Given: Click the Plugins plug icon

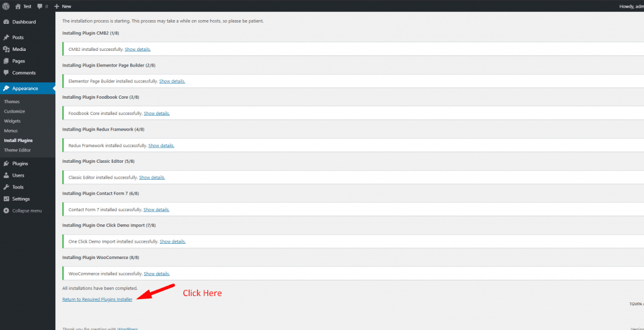Looking at the screenshot, I should click(x=6, y=163).
